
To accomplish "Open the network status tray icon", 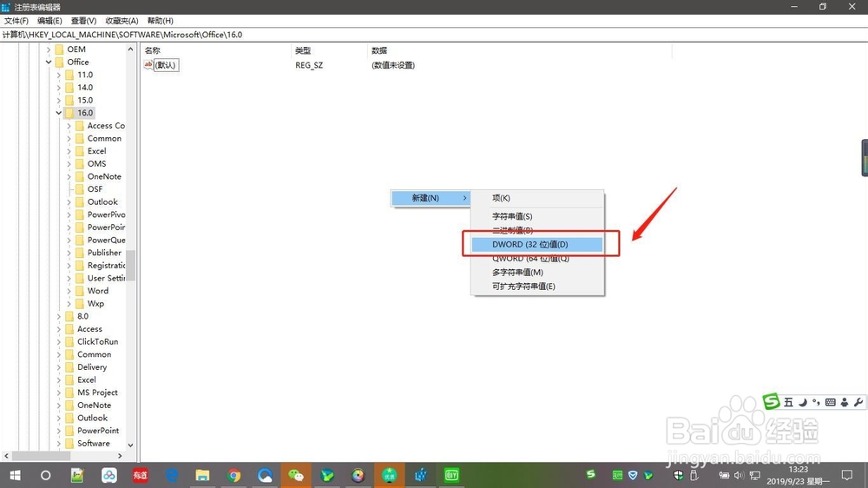I will (754, 475).
